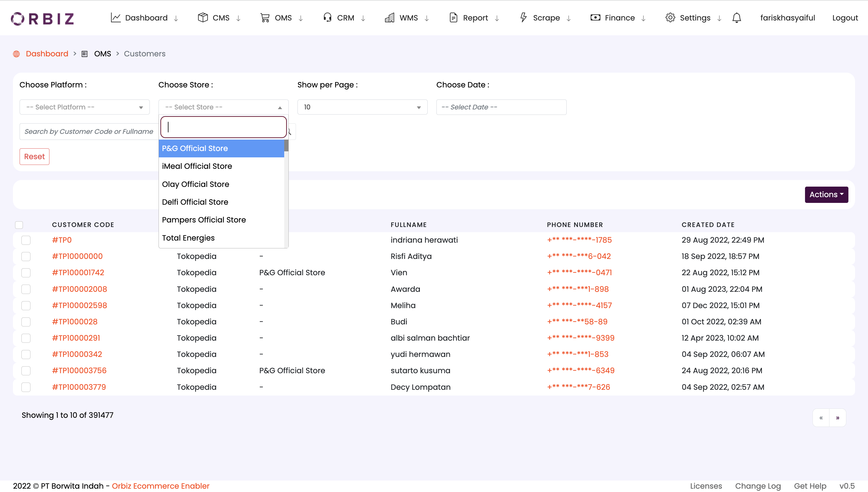Image resolution: width=868 pixels, height=492 pixels.
Task: Click the store dropdown scrollbar thumb
Action: pyautogui.click(x=286, y=146)
